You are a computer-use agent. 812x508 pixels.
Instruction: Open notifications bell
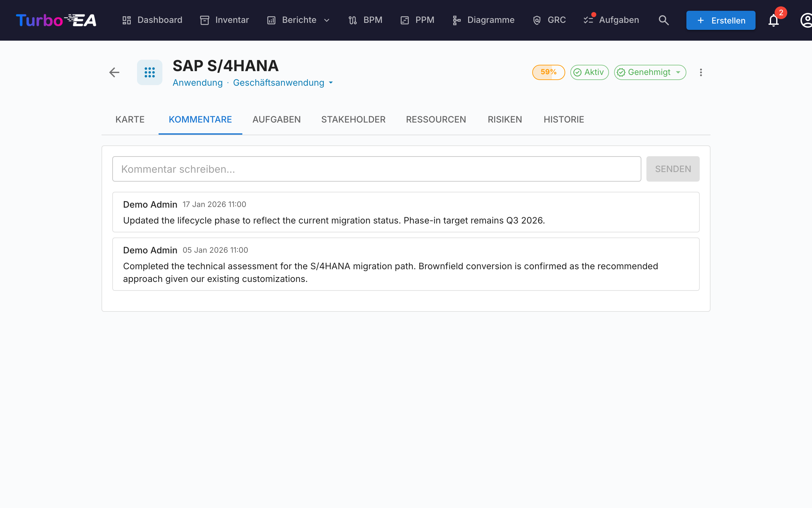pyautogui.click(x=773, y=20)
